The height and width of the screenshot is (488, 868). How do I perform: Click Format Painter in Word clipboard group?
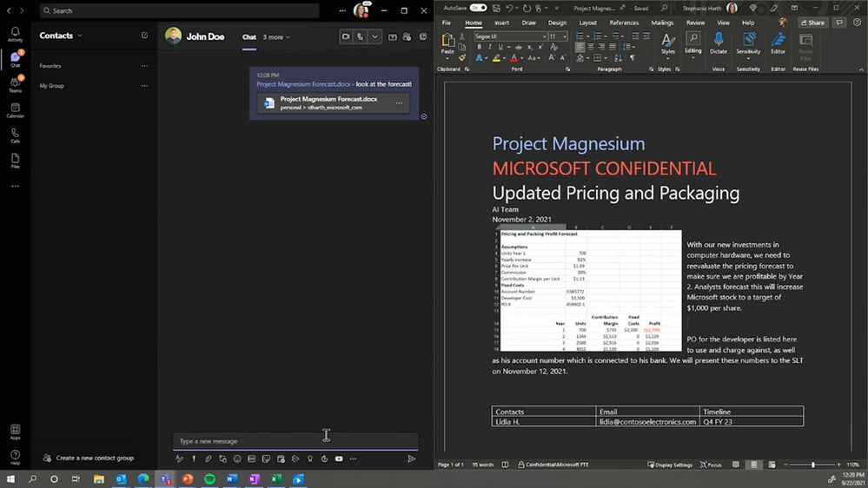pos(462,57)
